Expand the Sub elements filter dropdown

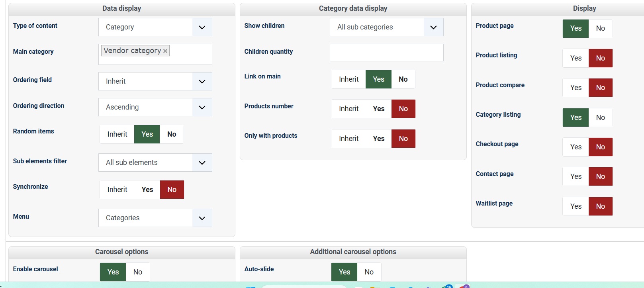(202, 163)
